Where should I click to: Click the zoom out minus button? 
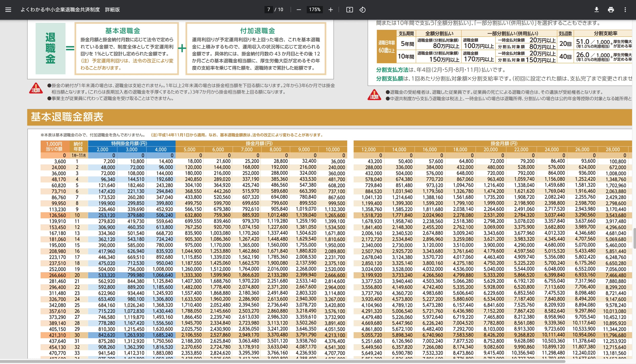299,10
